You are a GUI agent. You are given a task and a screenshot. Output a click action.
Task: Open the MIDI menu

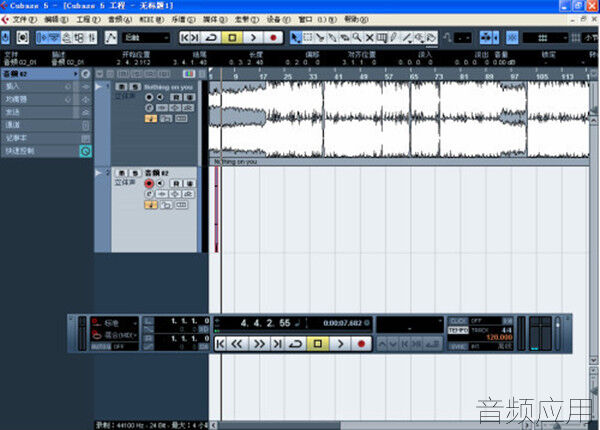152,19
